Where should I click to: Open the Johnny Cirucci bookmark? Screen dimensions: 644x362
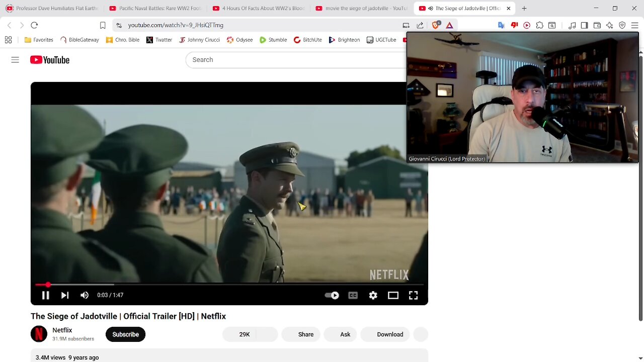[199, 40]
